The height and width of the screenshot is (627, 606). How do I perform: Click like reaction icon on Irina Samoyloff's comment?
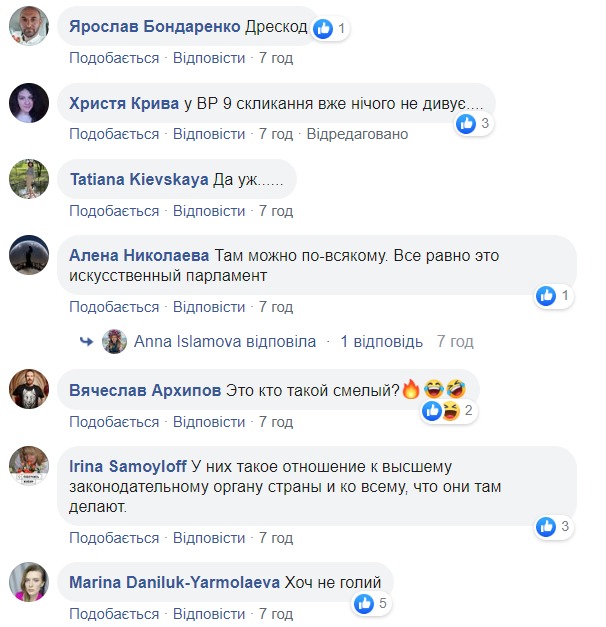tap(546, 525)
